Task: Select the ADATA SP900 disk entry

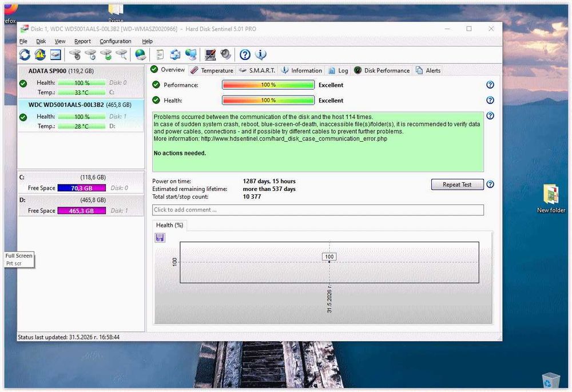Action: tap(81, 82)
